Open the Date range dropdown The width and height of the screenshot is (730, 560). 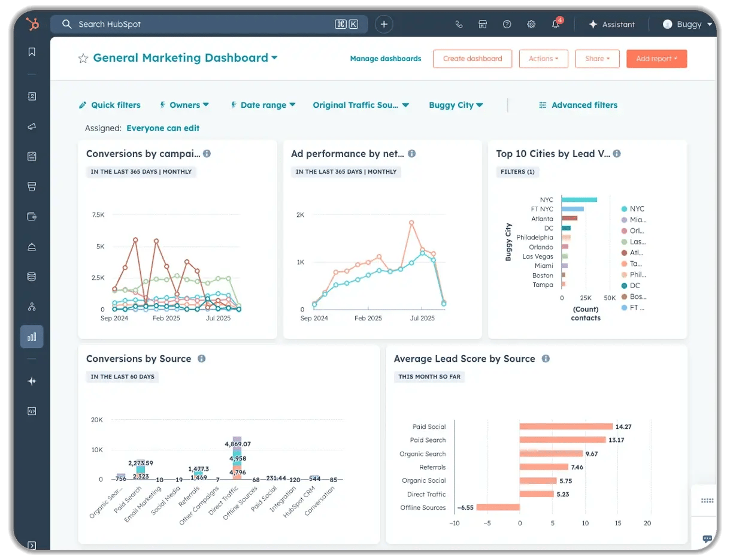pyautogui.click(x=263, y=105)
